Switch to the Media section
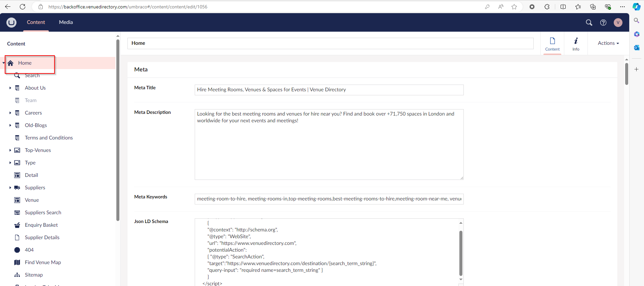 pyautogui.click(x=66, y=22)
